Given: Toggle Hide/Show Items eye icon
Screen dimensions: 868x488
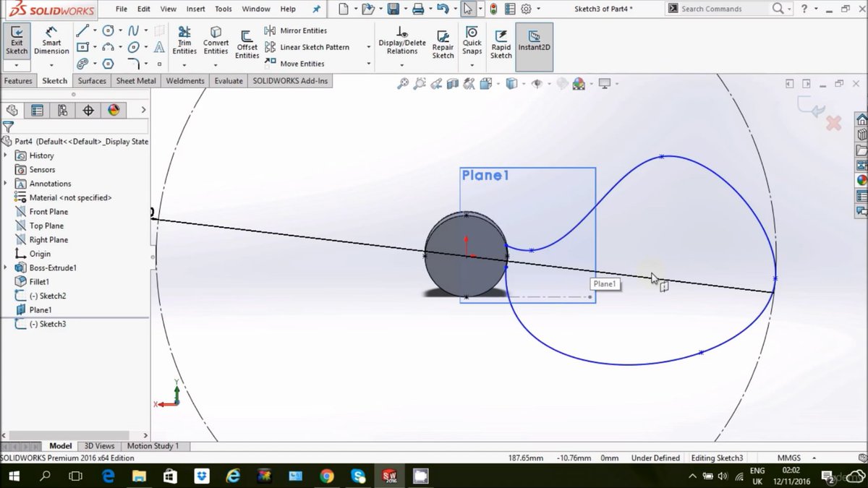Looking at the screenshot, I should (537, 84).
